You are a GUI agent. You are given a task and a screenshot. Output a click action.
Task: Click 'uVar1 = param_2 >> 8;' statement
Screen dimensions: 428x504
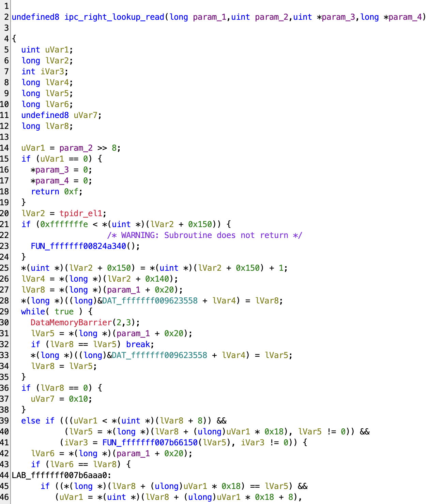point(71,148)
